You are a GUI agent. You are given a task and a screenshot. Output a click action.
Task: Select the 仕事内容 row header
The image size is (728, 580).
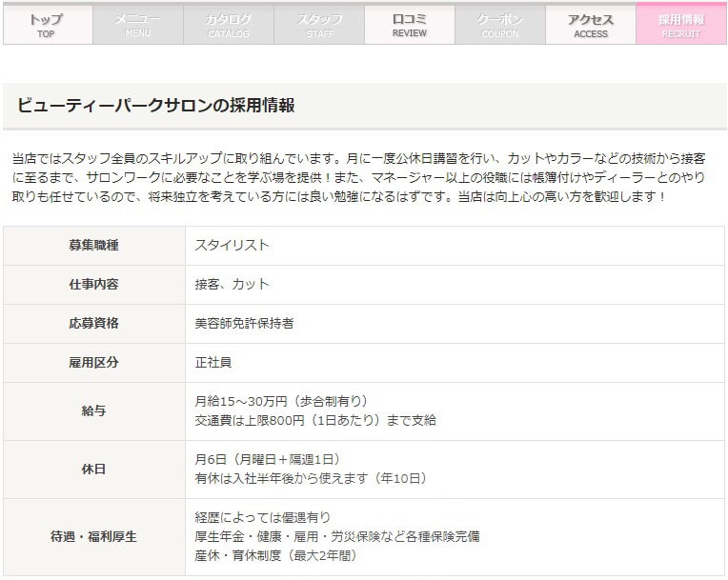point(93,285)
